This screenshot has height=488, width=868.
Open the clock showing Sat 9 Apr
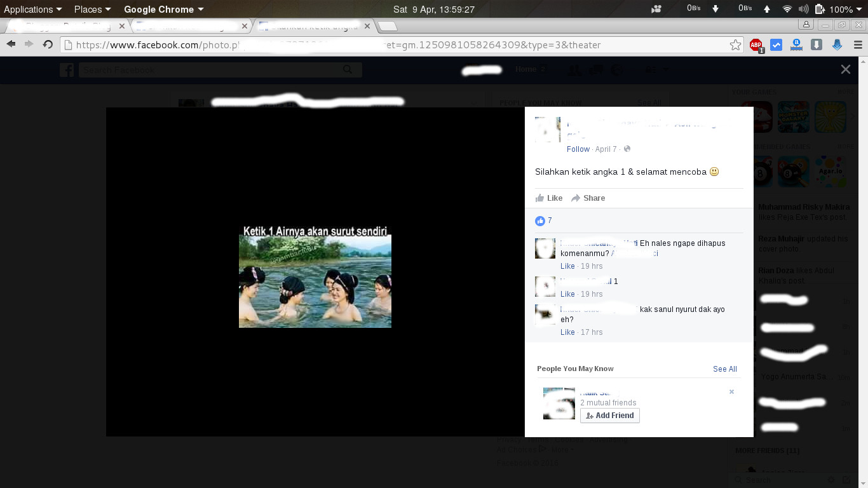pyautogui.click(x=434, y=9)
